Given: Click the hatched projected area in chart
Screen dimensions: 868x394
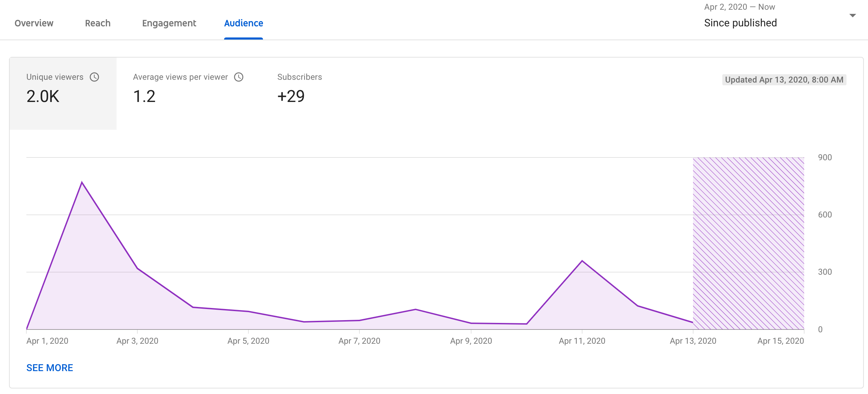Looking at the screenshot, I should click(748, 243).
